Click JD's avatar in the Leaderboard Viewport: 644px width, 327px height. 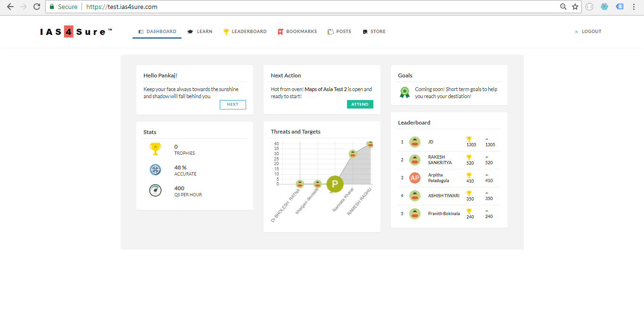tap(415, 142)
